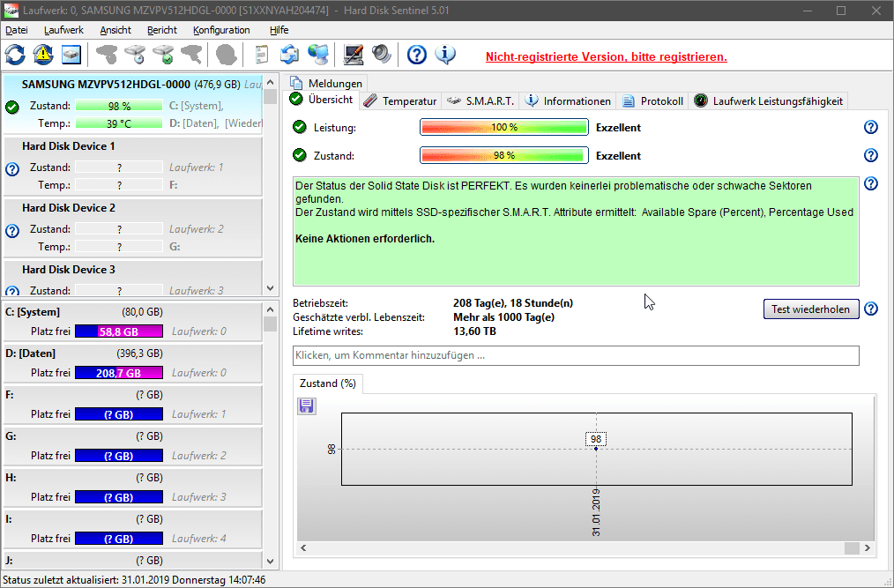Click the 98 data point label in the chart

tap(596, 439)
